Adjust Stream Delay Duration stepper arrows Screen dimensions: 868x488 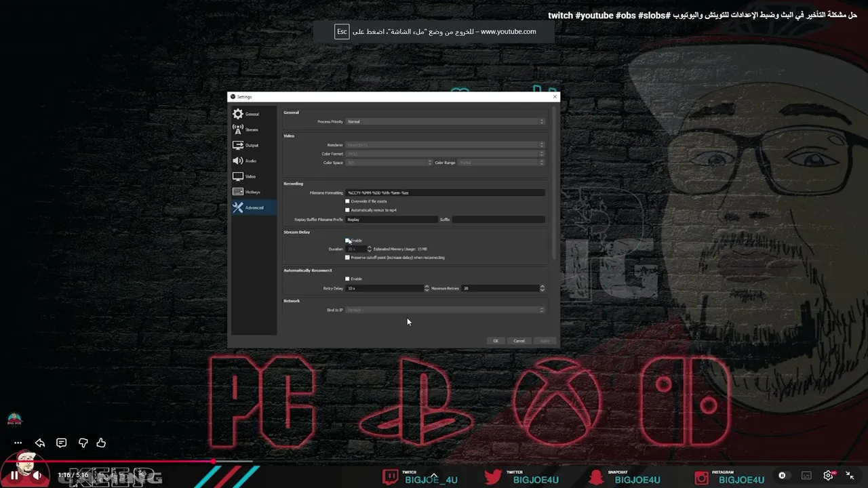click(x=369, y=249)
